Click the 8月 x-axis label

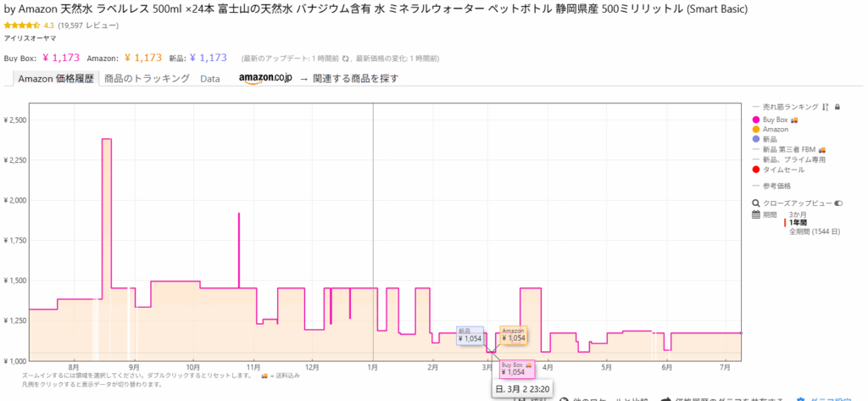[x=75, y=366]
